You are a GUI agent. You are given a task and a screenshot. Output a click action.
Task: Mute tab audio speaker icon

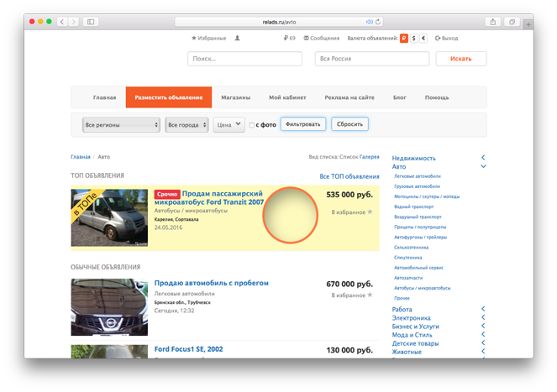(369, 22)
